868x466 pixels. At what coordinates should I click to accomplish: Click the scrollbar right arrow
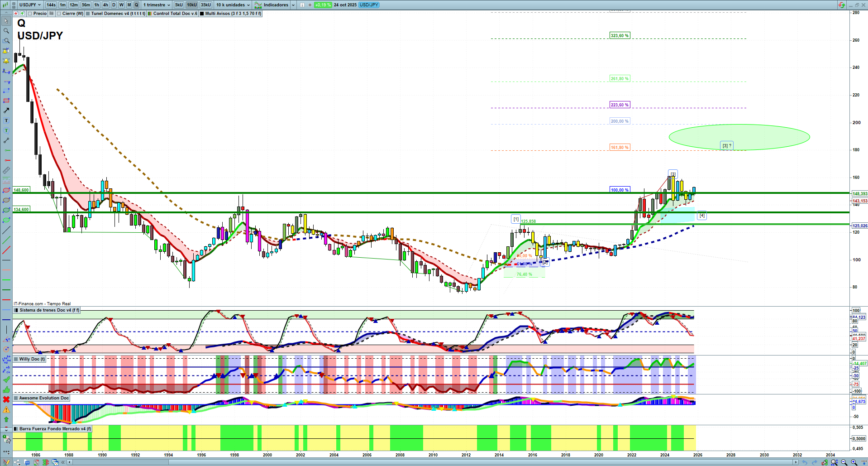(796, 462)
